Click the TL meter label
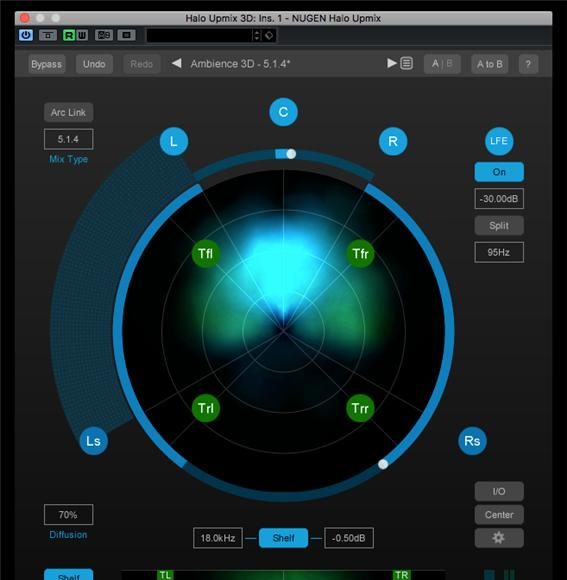Viewport: 567px width, 580px height. [x=165, y=575]
